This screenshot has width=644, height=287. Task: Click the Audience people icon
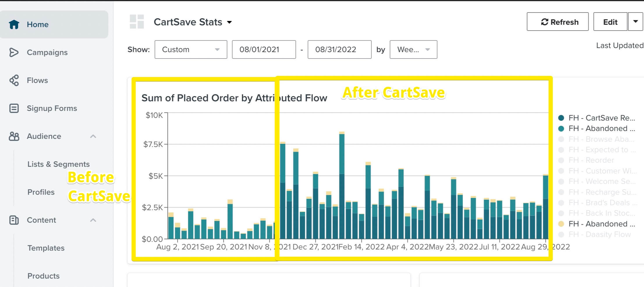[14, 136]
